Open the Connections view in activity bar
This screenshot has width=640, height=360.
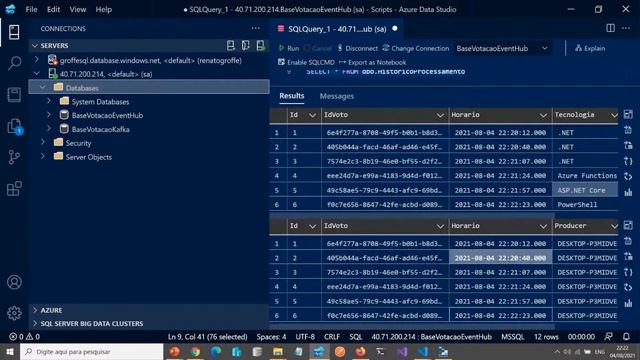(14, 32)
